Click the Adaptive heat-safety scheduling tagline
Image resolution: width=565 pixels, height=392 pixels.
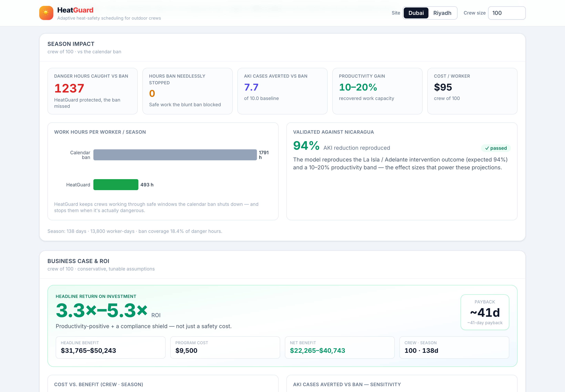(109, 18)
